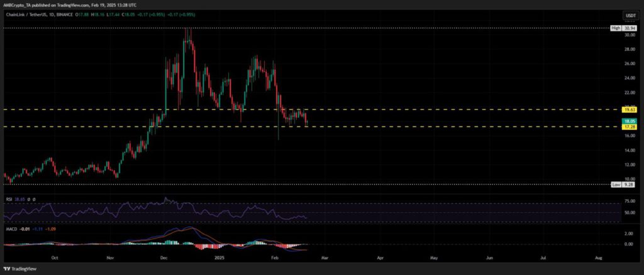Click the RSI indicator label

(x=8, y=199)
